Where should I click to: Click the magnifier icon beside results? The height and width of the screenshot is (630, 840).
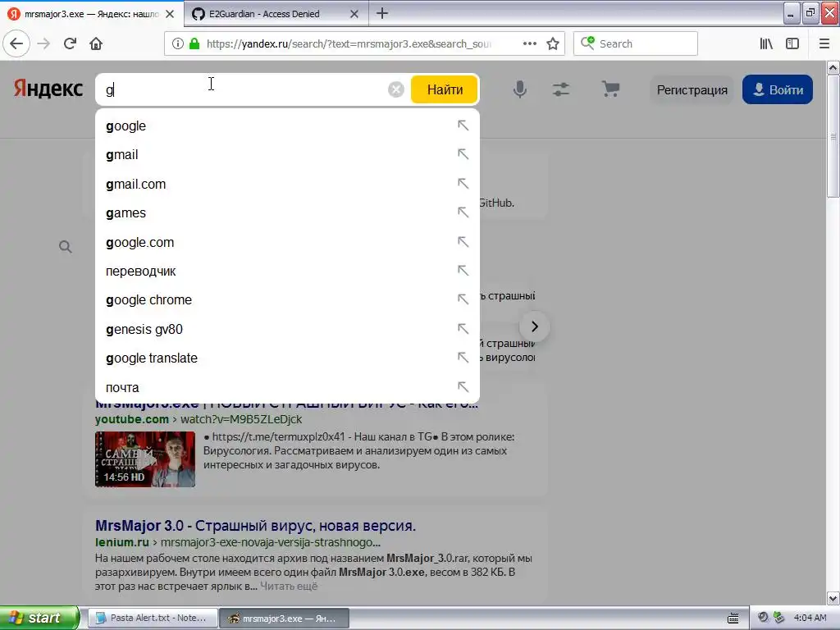tap(66, 247)
